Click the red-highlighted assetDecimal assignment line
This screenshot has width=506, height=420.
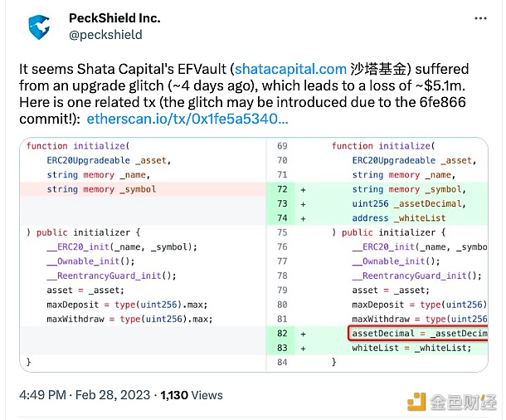[x=418, y=334]
